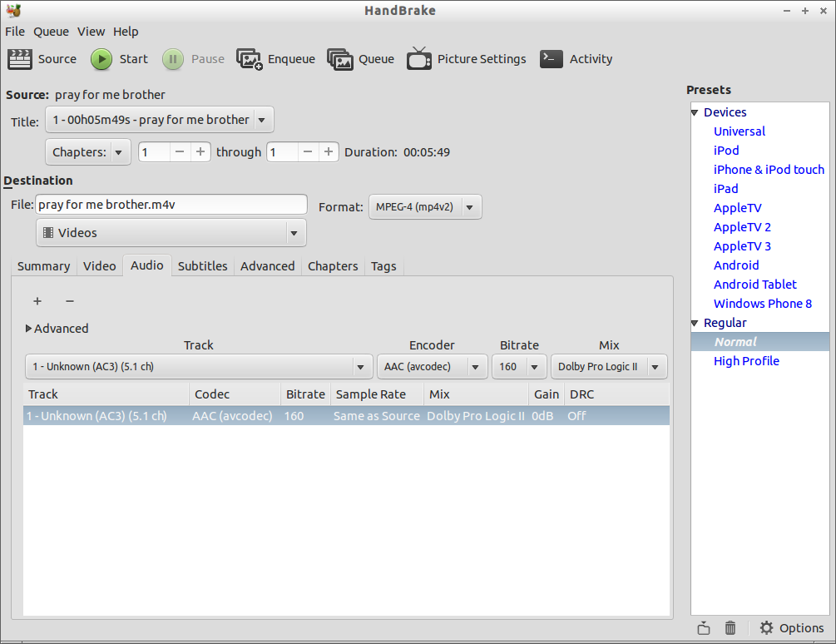
Task: Click the audio list Mix column header
Action: (x=477, y=394)
